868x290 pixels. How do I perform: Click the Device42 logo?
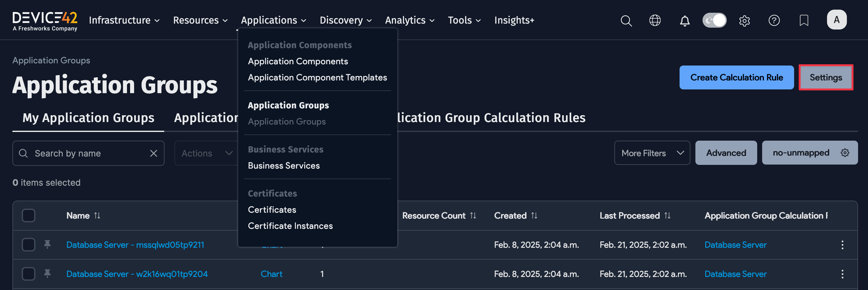tap(44, 20)
